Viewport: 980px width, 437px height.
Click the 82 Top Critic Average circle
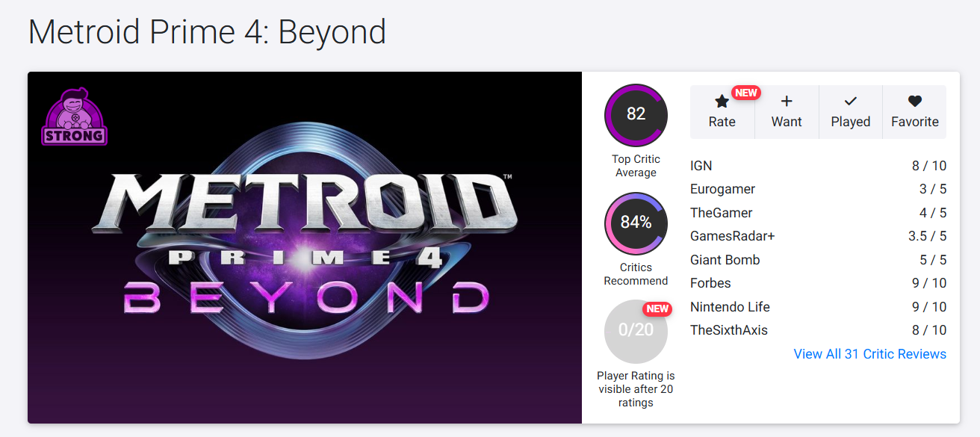tap(636, 114)
